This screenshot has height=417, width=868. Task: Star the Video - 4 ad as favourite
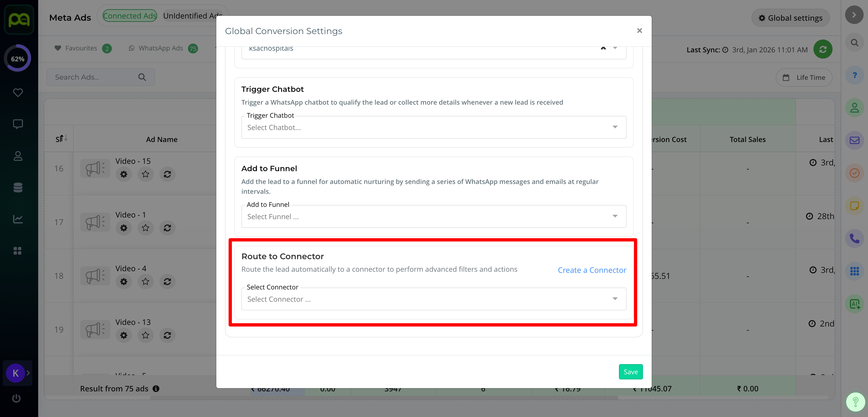145,281
